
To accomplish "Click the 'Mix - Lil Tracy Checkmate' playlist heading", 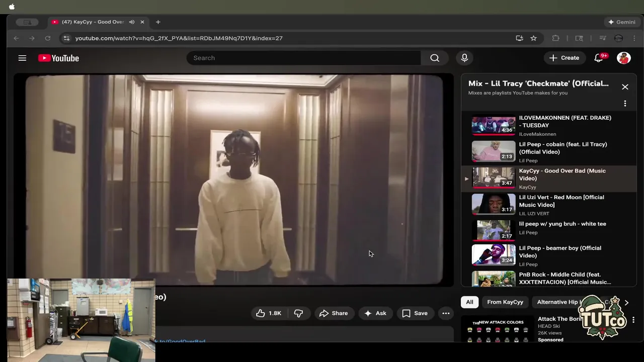I will pyautogui.click(x=538, y=83).
